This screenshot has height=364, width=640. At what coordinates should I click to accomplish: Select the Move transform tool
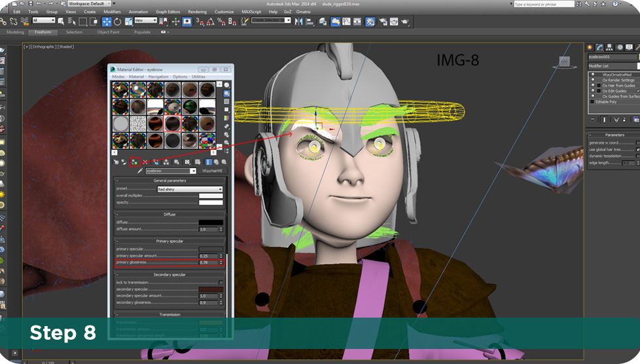(107, 22)
